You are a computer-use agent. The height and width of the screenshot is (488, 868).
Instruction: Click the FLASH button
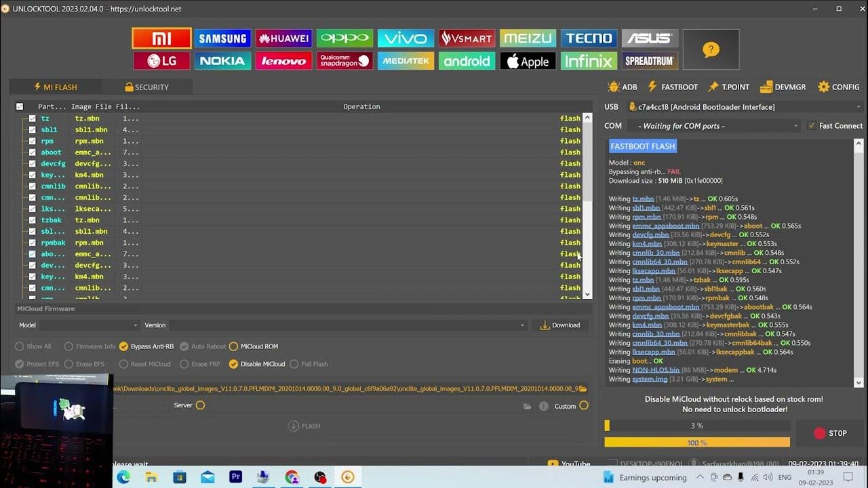click(x=304, y=426)
